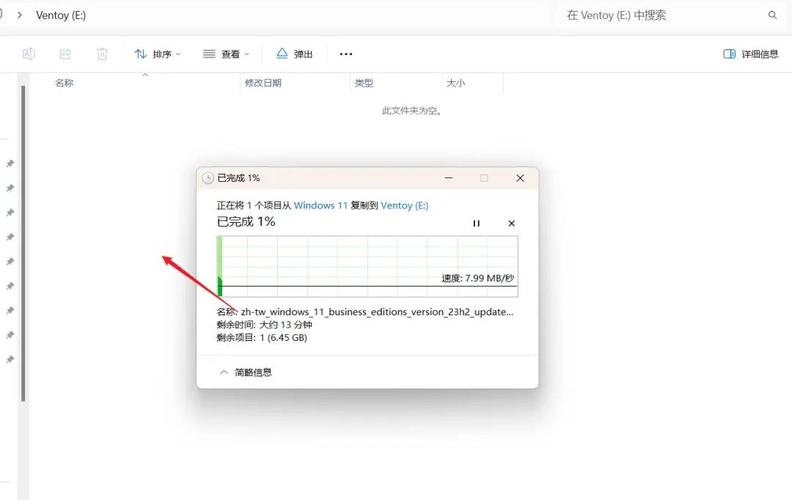Image resolution: width=792 pixels, height=500 pixels.
Task: Click the 弹出 eject button
Action: (294, 54)
